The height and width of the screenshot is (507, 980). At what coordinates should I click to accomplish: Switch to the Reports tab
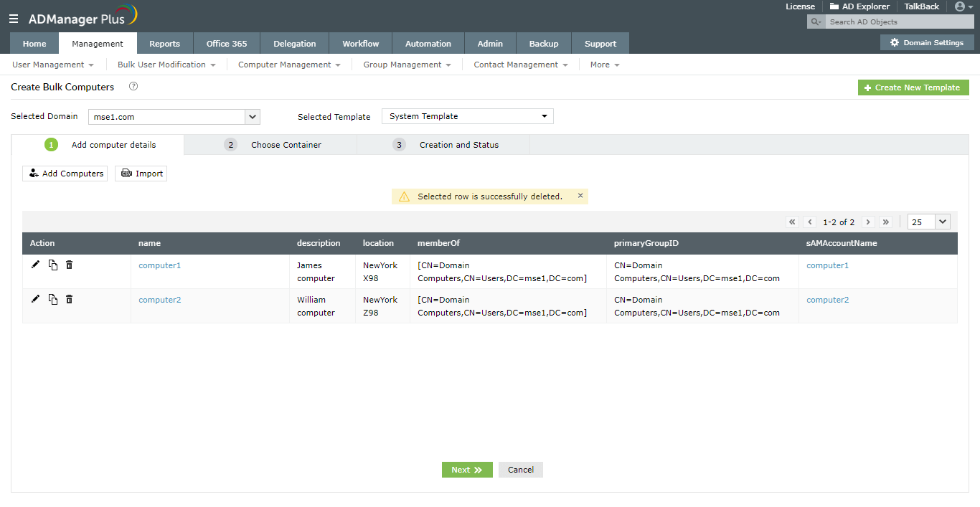point(164,43)
